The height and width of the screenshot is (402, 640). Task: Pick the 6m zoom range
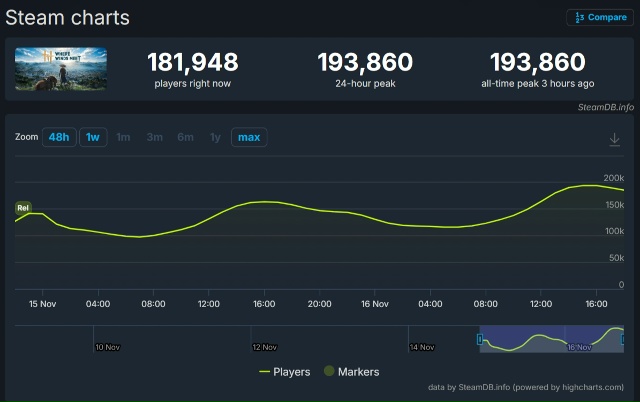pos(185,137)
